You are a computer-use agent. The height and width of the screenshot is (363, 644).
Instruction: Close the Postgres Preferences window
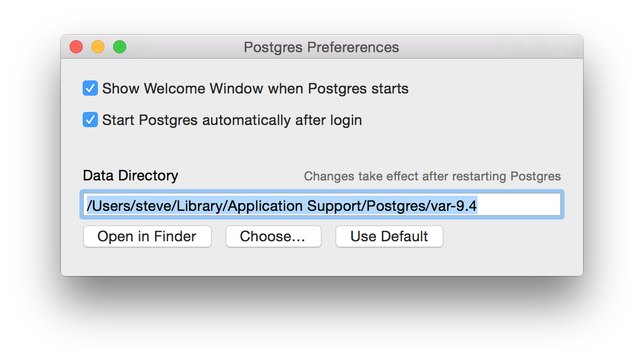[x=76, y=47]
